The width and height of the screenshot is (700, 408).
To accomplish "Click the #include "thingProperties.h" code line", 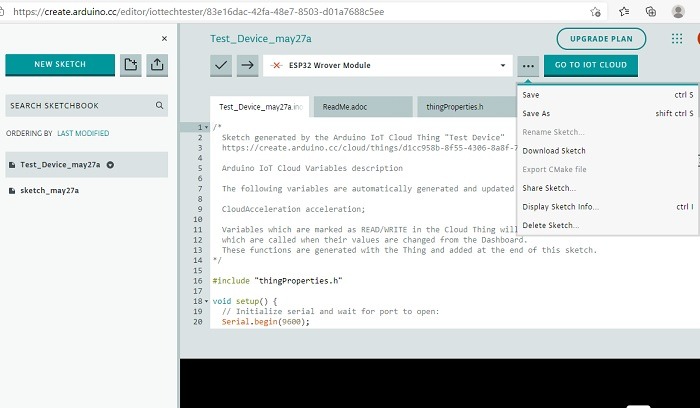I will [x=277, y=281].
